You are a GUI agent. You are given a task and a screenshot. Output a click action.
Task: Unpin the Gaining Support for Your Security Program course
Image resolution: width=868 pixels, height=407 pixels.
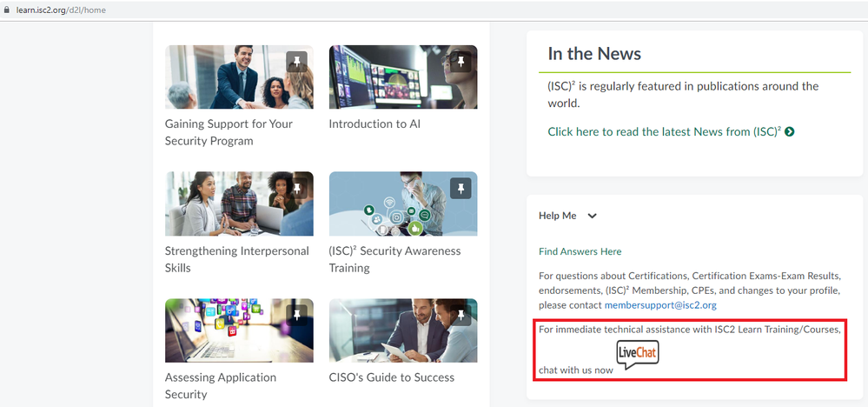coord(297,62)
